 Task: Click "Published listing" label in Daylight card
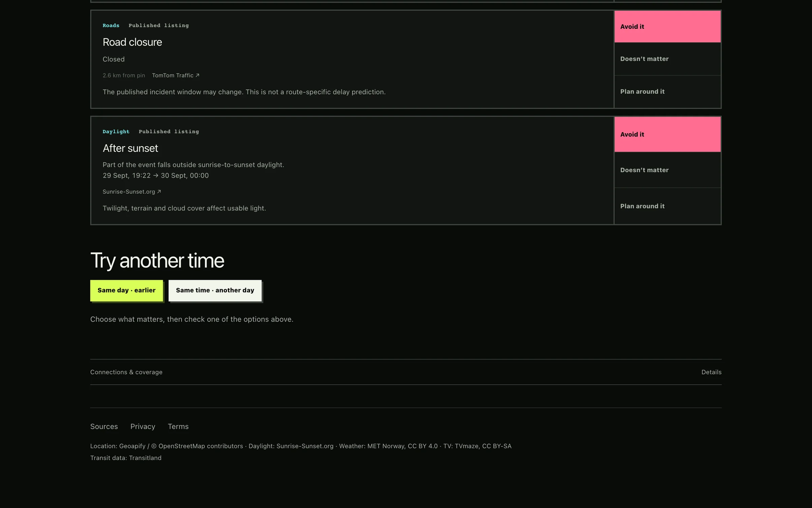(169, 131)
